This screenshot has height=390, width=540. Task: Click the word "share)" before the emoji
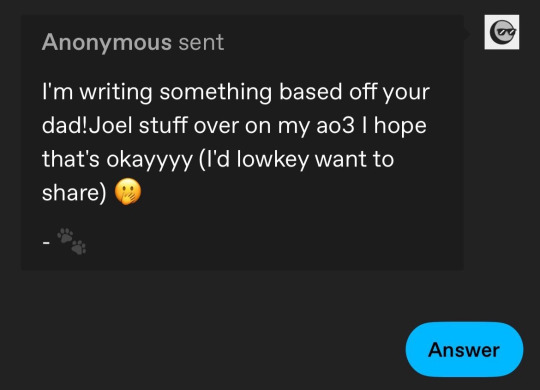click(x=74, y=193)
